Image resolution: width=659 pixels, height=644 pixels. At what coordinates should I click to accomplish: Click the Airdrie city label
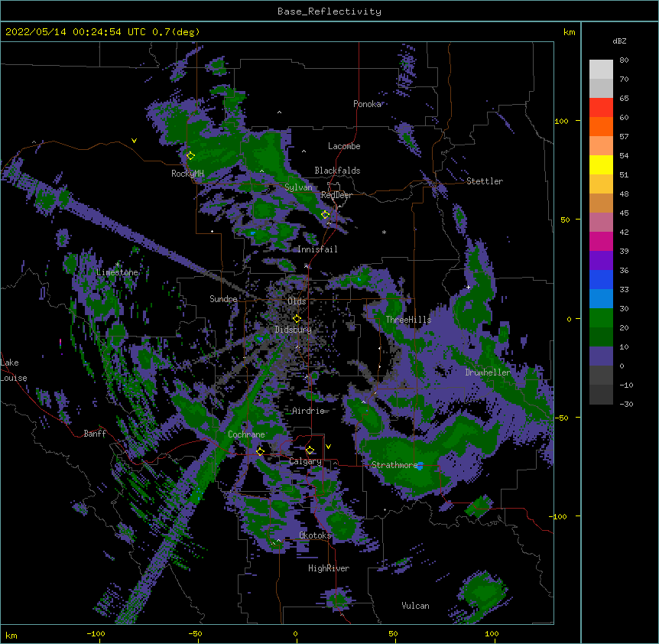(x=308, y=411)
